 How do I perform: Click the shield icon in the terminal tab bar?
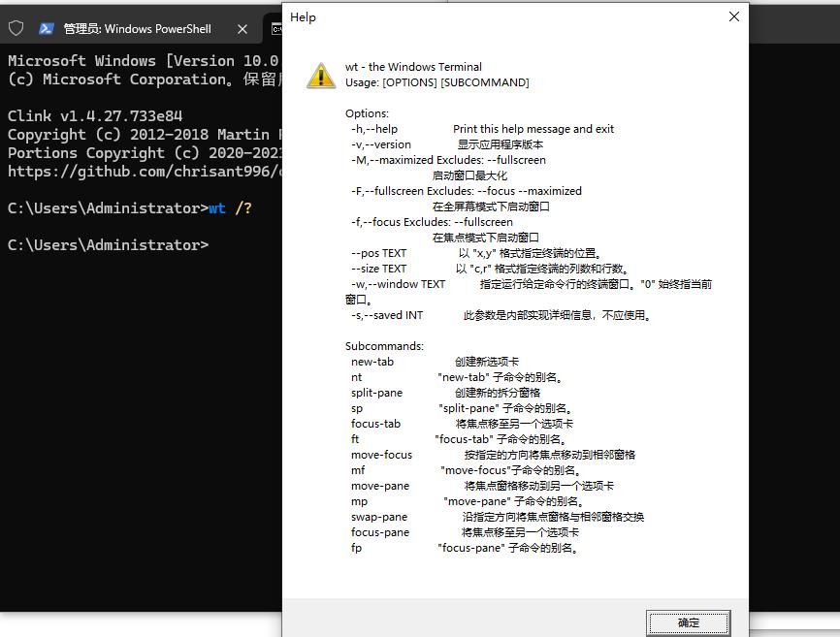click(15, 29)
